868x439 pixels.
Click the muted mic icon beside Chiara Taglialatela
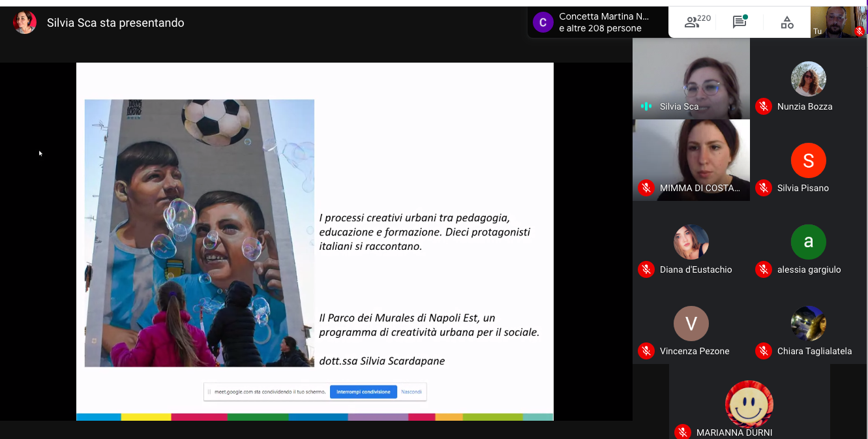764,351
